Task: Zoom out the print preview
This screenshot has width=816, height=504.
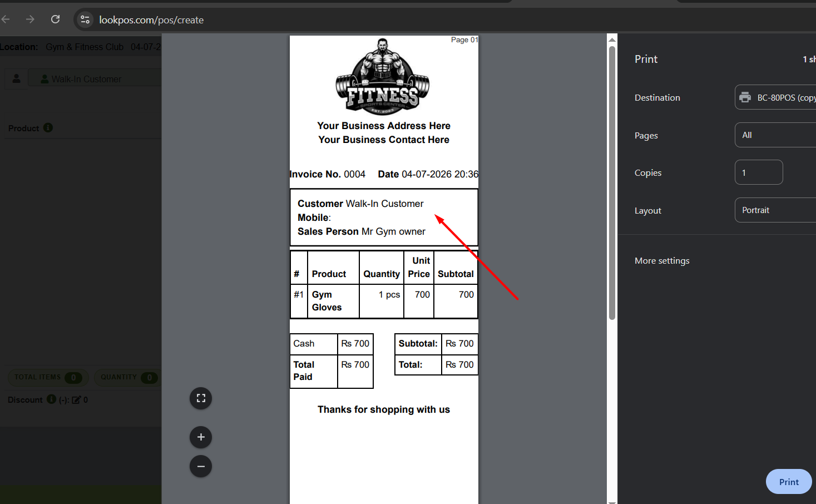Action: [201, 466]
